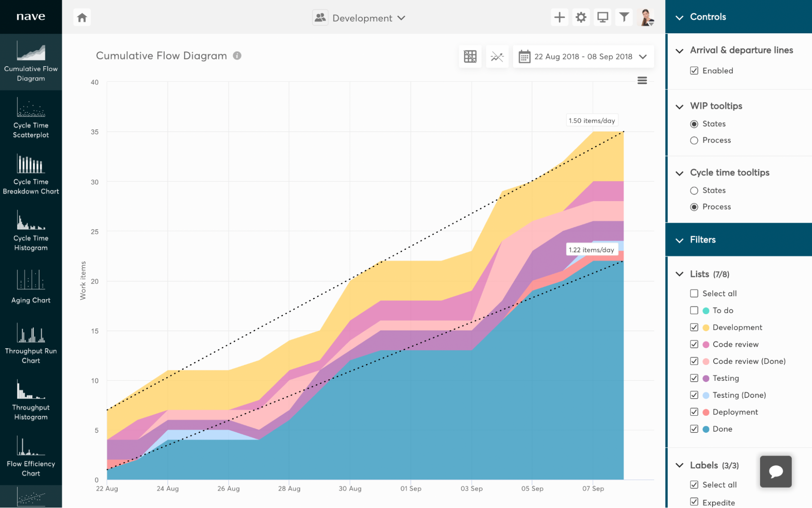Uncheck the Development list filter
Screen dimensions: 812x508
point(694,327)
